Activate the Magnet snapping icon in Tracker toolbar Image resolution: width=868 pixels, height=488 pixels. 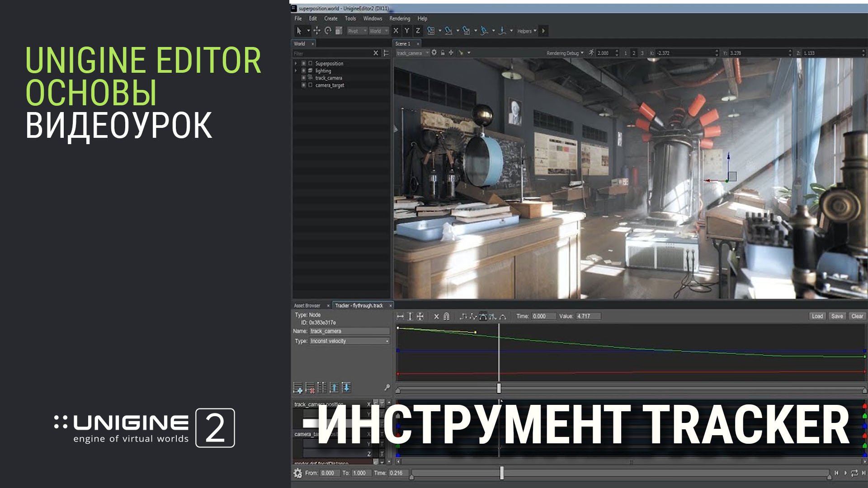tap(447, 316)
